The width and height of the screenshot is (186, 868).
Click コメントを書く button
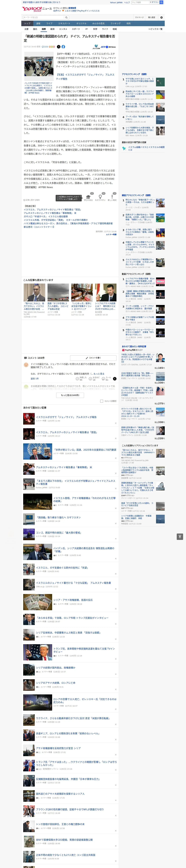click(93, 358)
